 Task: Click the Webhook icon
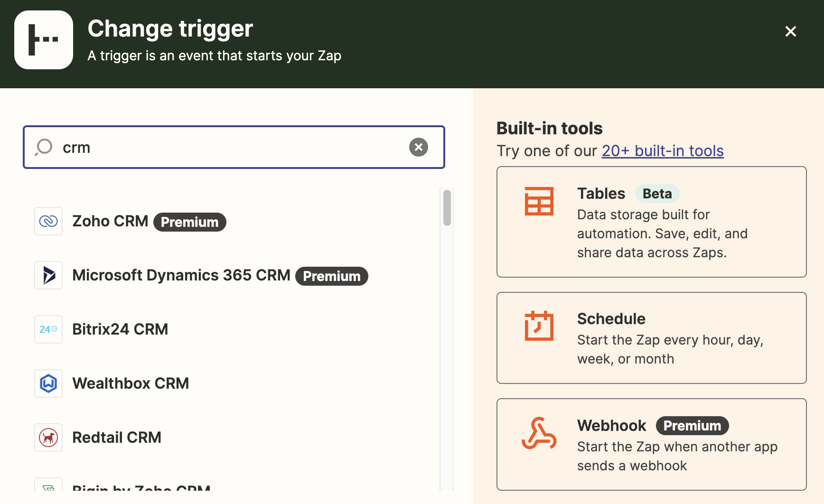pyautogui.click(x=539, y=433)
